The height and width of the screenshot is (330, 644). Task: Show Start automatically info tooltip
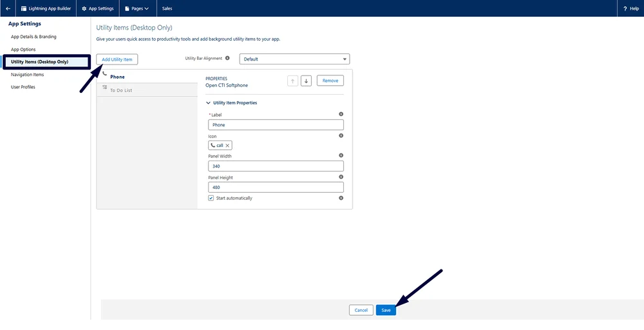pyautogui.click(x=341, y=198)
